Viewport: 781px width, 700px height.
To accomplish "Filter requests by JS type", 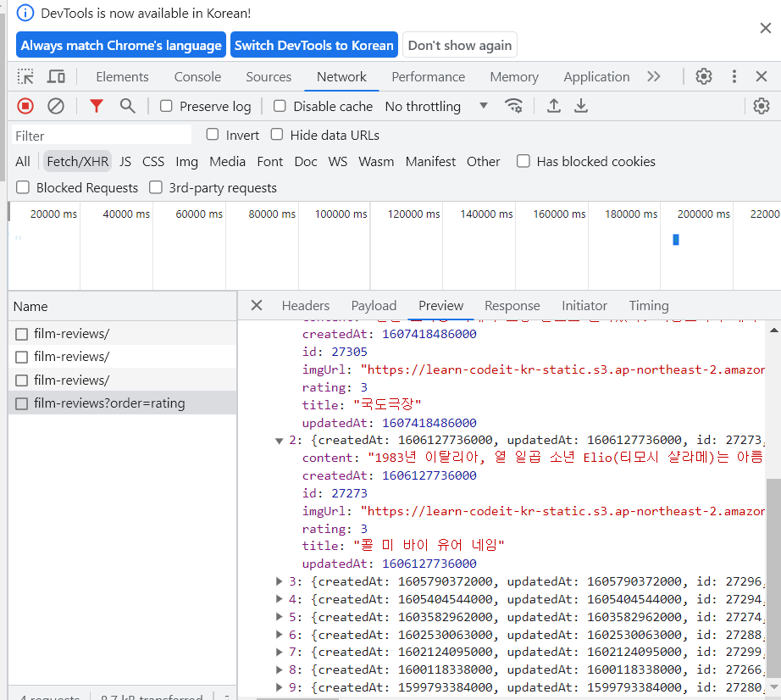I will tap(125, 161).
